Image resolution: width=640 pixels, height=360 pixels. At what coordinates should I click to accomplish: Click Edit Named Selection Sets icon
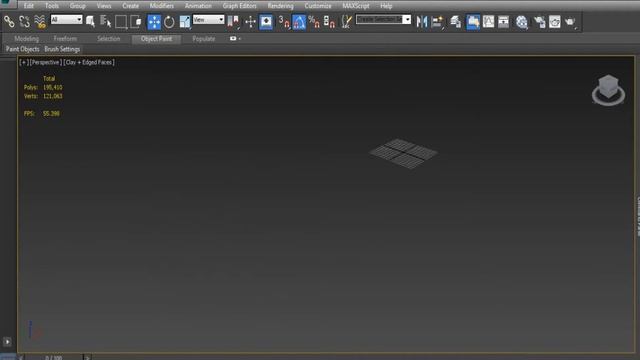pos(346,22)
